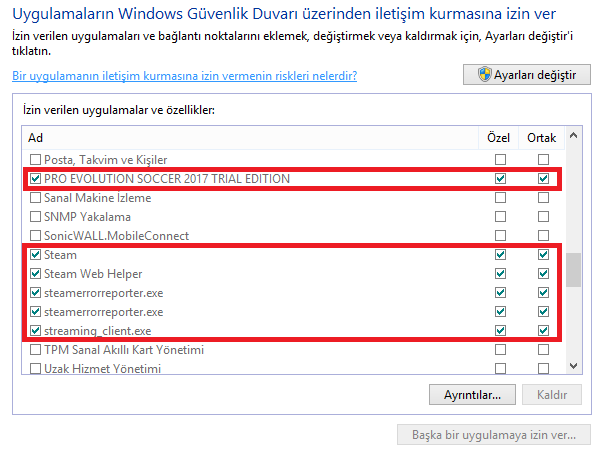The width and height of the screenshot is (606, 459).
Task: Click the Ayarları değiştir button
Action: click(526, 75)
